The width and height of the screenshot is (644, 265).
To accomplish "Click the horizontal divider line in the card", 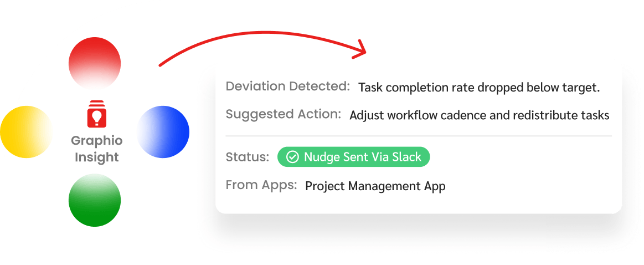I will click(419, 136).
